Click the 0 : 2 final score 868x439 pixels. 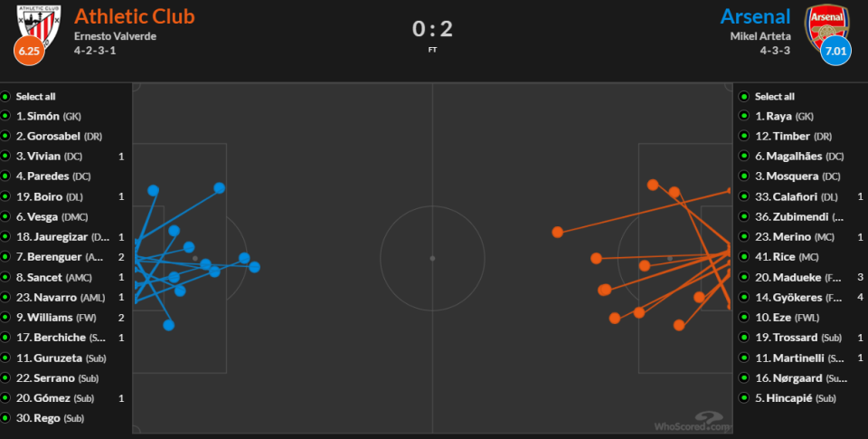coord(432,29)
